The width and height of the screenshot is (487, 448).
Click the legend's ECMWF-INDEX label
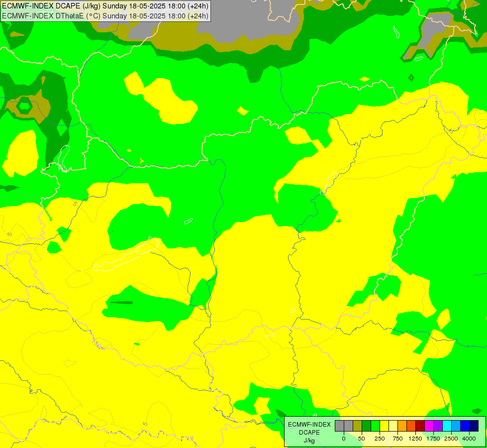tap(309, 425)
